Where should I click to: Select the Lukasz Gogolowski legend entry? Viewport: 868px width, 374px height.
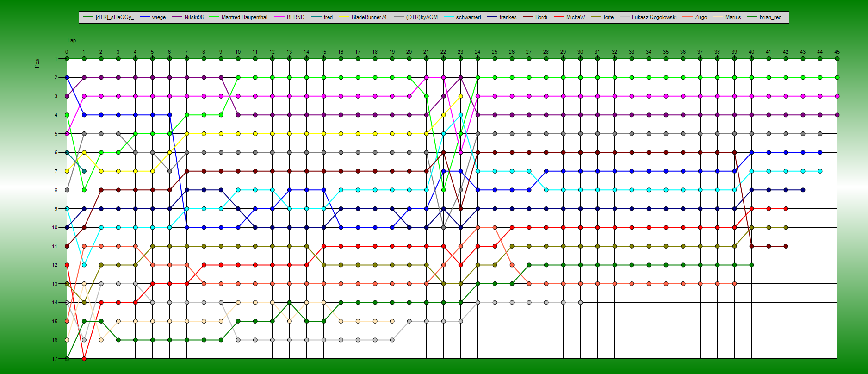[648, 17]
